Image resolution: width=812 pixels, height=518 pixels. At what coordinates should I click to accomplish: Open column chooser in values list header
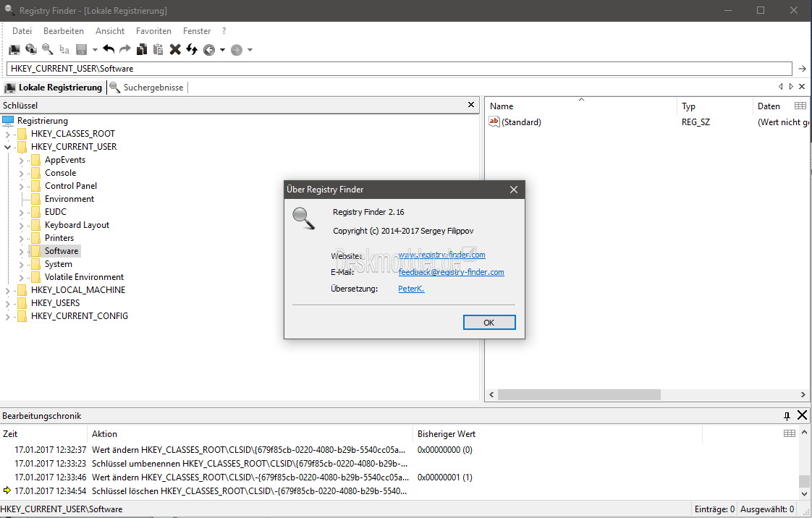(x=800, y=106)
